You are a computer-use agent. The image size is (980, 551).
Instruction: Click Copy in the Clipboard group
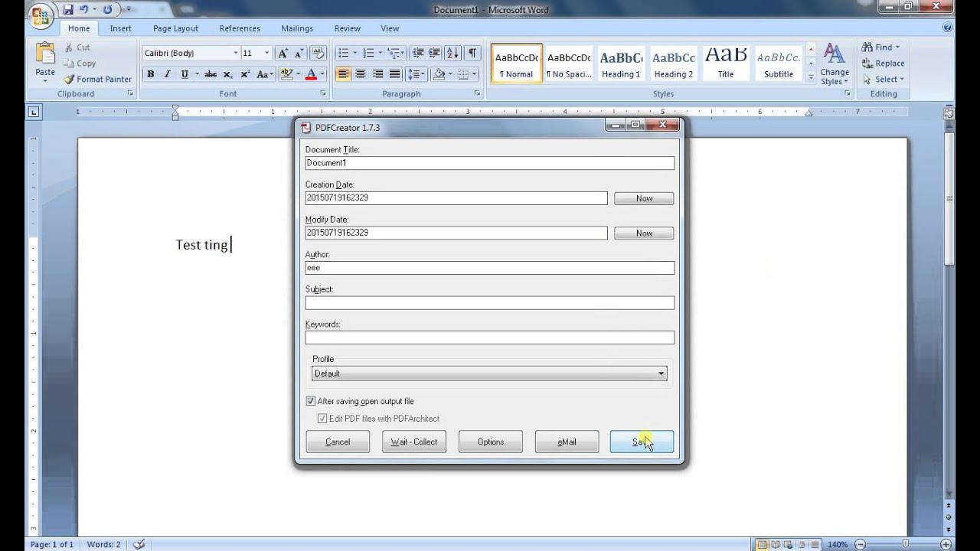click(80, 64)
